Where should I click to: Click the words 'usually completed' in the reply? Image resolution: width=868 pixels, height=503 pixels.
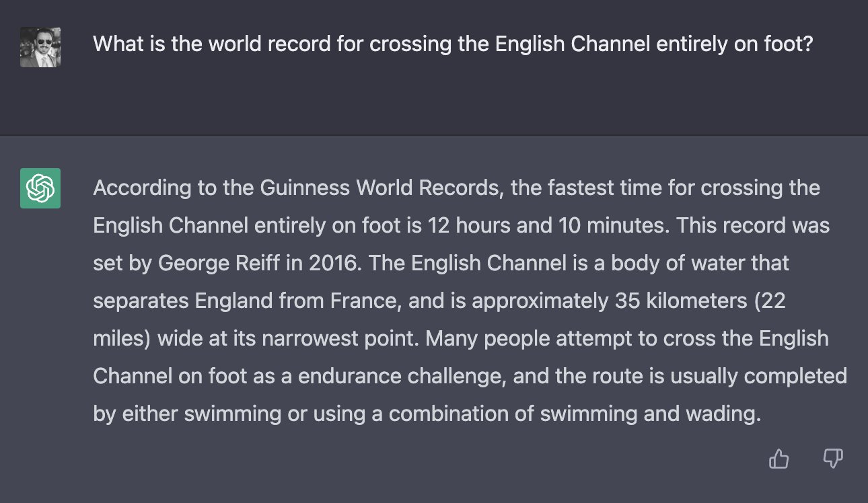point(763,376)
